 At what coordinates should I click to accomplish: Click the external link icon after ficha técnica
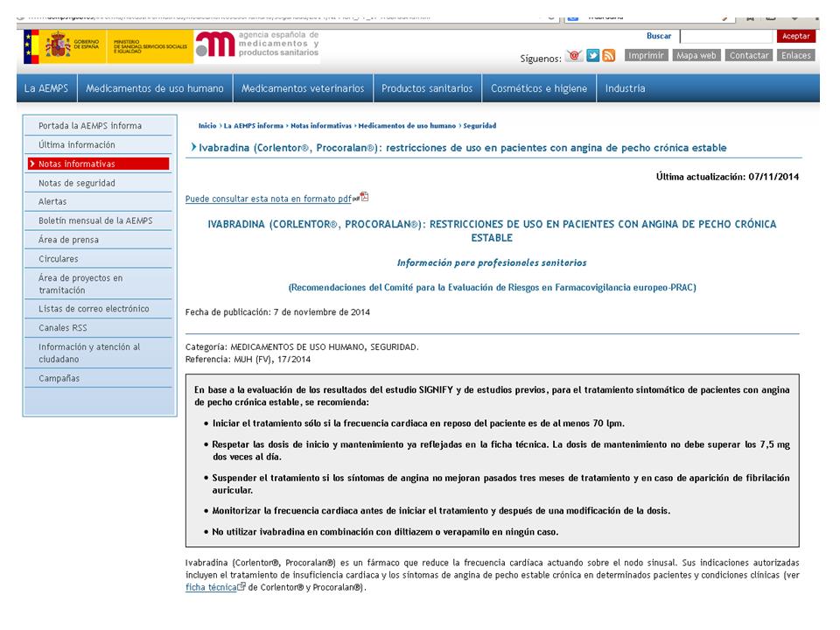tap(241, 587)
